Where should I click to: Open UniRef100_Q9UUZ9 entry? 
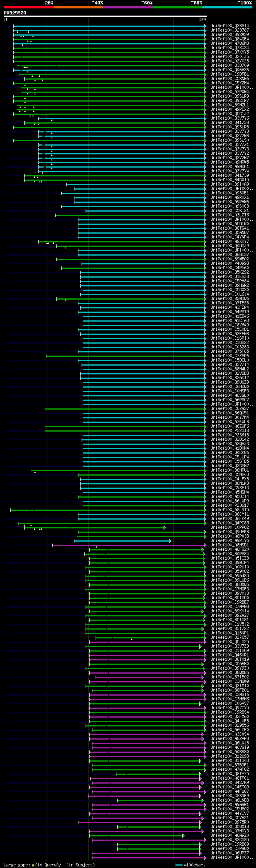(230, 382)
